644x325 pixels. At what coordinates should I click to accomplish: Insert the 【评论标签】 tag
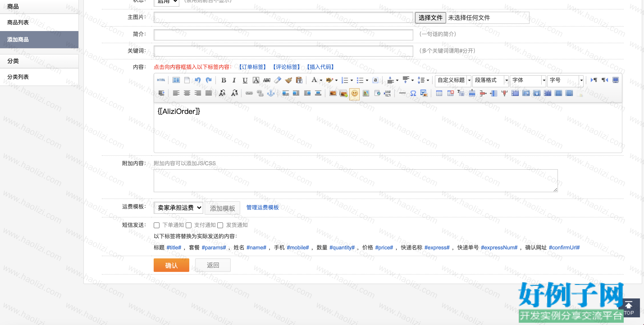tap(286, 67)
